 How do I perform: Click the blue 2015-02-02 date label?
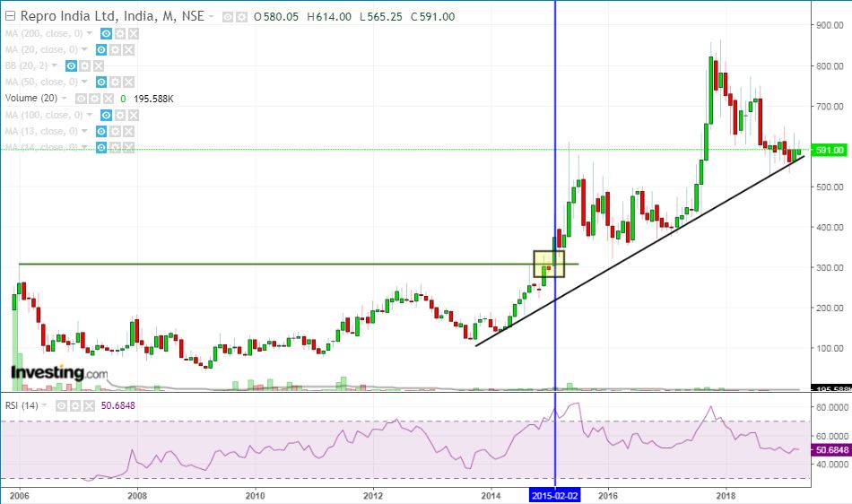555,495
